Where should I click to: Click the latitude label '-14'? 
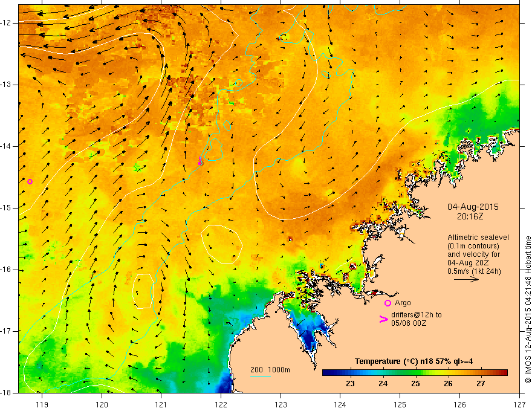pos(6,146)
